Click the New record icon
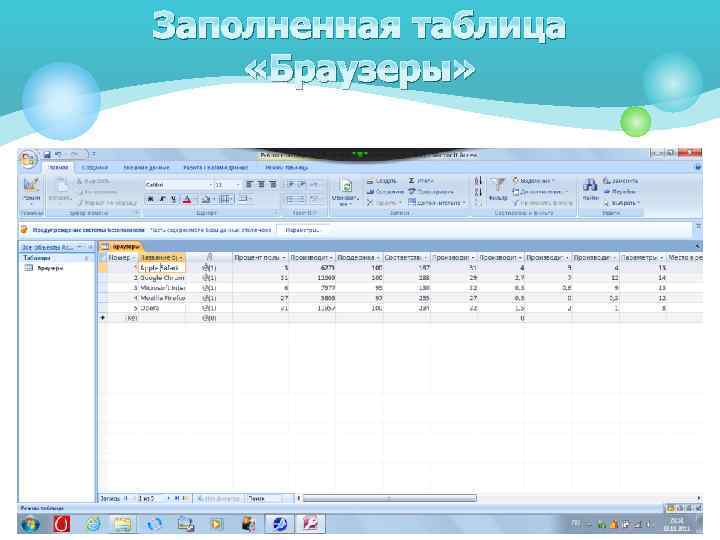Screen dimensions: 720x540 click(x=370, y=181)
